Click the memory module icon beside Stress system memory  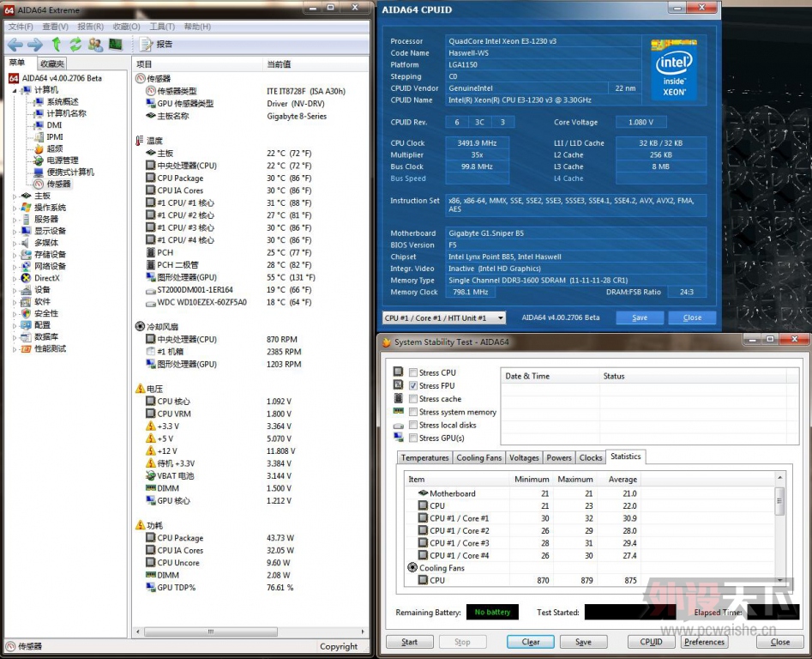click(398, 411)
